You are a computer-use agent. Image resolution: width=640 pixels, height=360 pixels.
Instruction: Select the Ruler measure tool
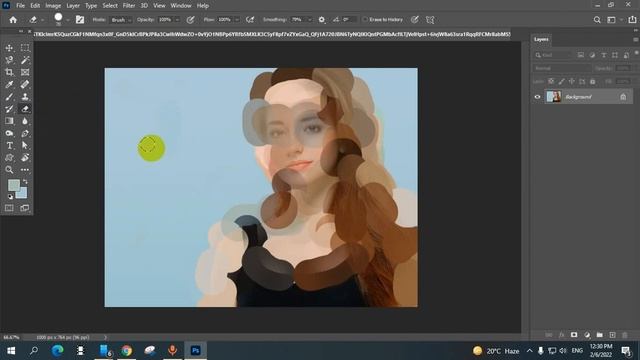click(x=25, y=84)
